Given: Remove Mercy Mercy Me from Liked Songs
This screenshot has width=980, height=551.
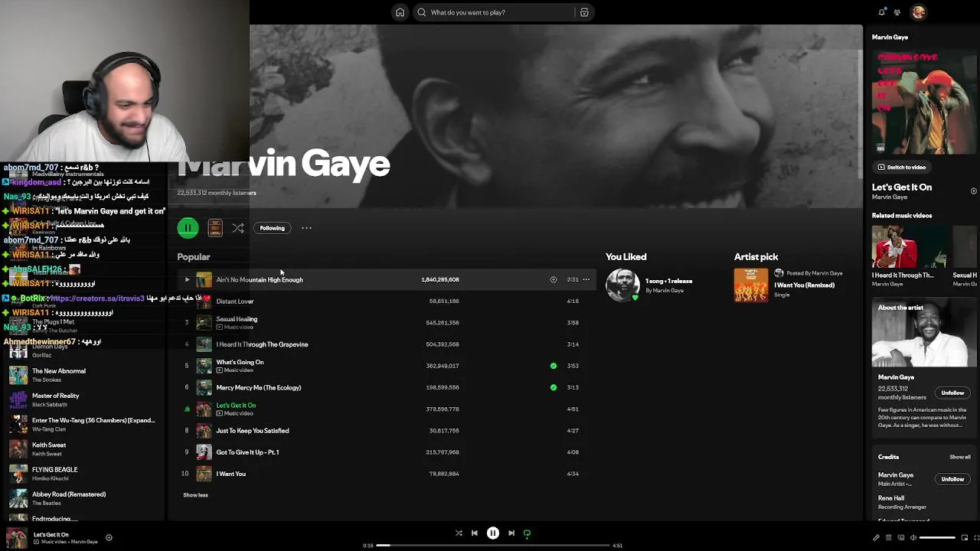Looking at the screenshot, I should tap(554, 387).
